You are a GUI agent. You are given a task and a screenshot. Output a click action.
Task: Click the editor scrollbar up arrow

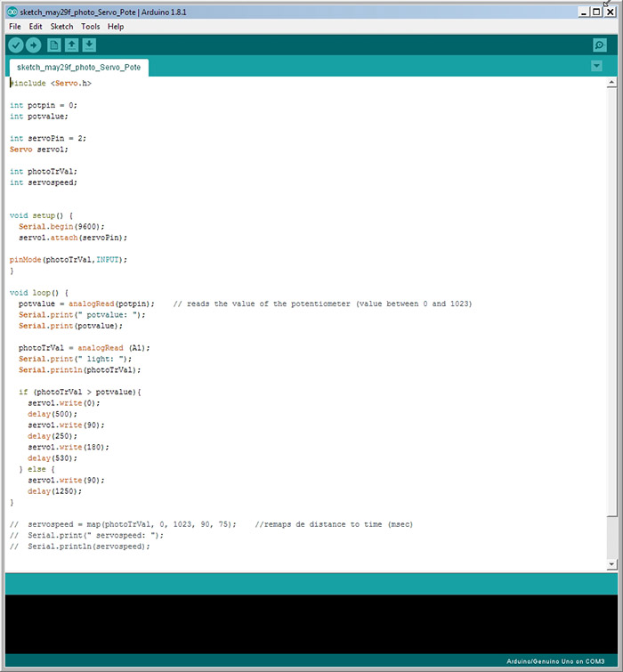611,83
